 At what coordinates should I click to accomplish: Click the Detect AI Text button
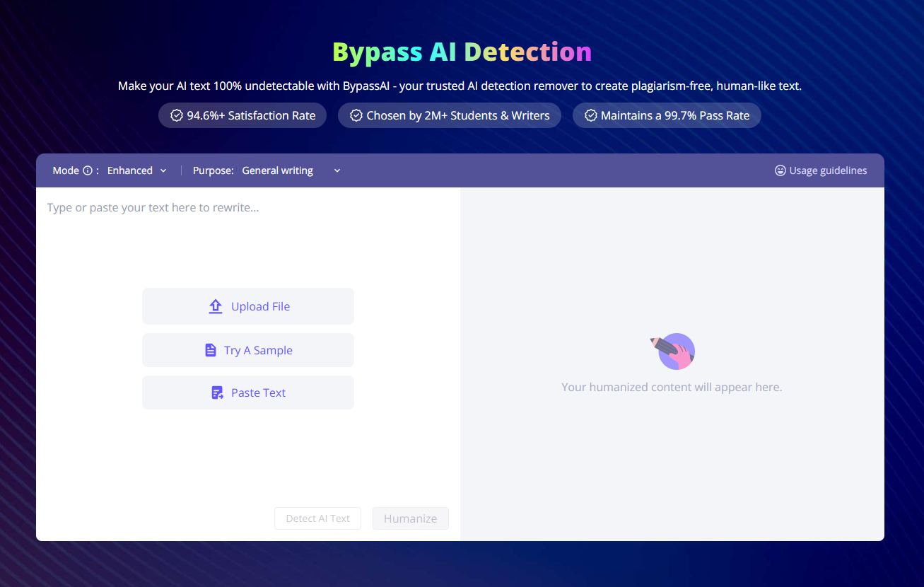(317, 518)
